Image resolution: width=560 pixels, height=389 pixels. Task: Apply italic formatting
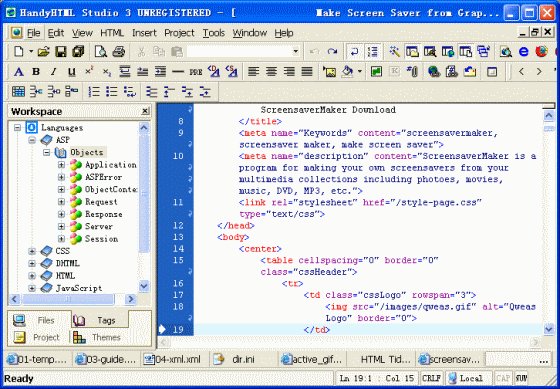click(x=54, y=72)
